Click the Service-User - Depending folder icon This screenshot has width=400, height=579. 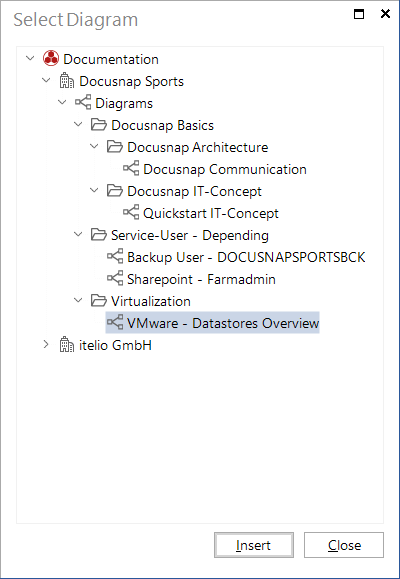coord(99,235)
